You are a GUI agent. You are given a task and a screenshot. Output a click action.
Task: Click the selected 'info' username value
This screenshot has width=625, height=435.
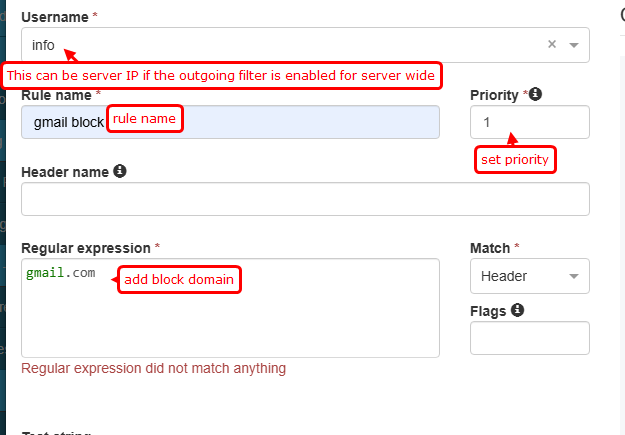[43, 45]
